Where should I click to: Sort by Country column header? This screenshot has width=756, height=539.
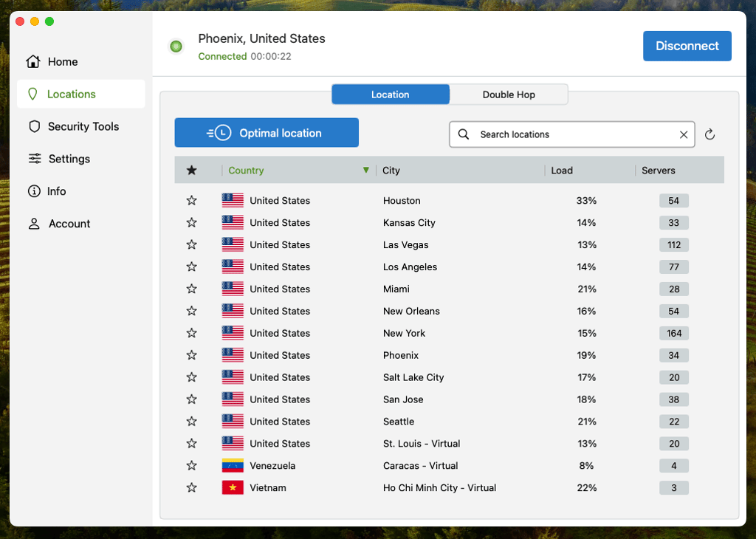[246, 170]
